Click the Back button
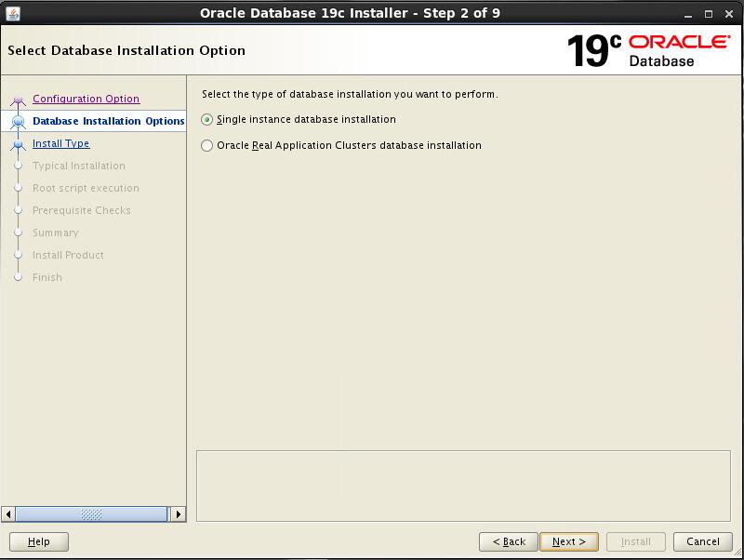744x560 pixels. point(509,541)
